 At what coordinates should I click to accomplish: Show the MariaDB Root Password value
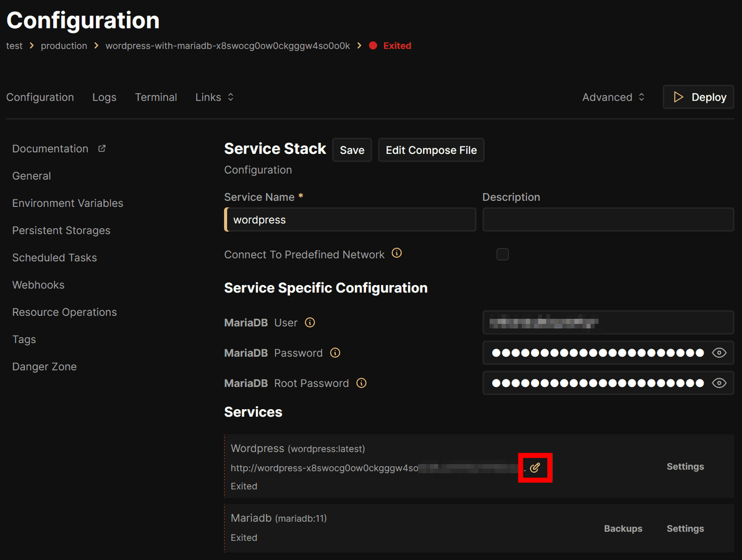click(719, 383)
